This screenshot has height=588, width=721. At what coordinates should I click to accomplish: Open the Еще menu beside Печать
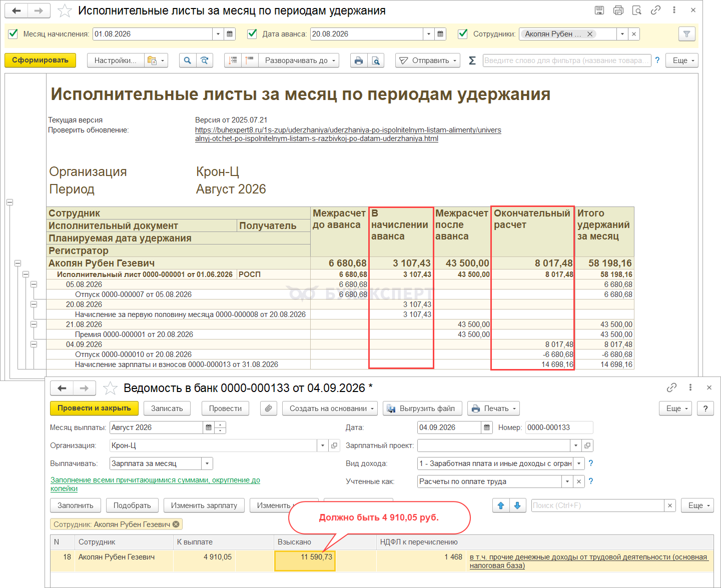point(675,408)
